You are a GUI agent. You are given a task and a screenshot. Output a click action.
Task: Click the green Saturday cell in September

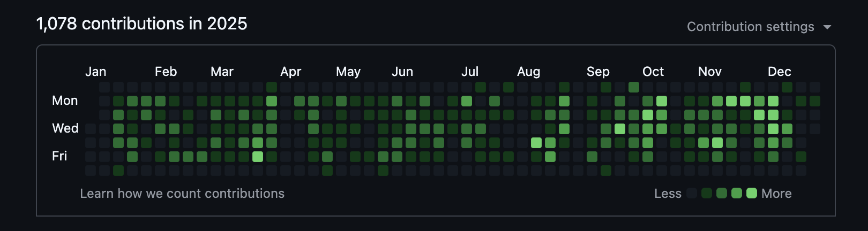click(x=606, y=171)
